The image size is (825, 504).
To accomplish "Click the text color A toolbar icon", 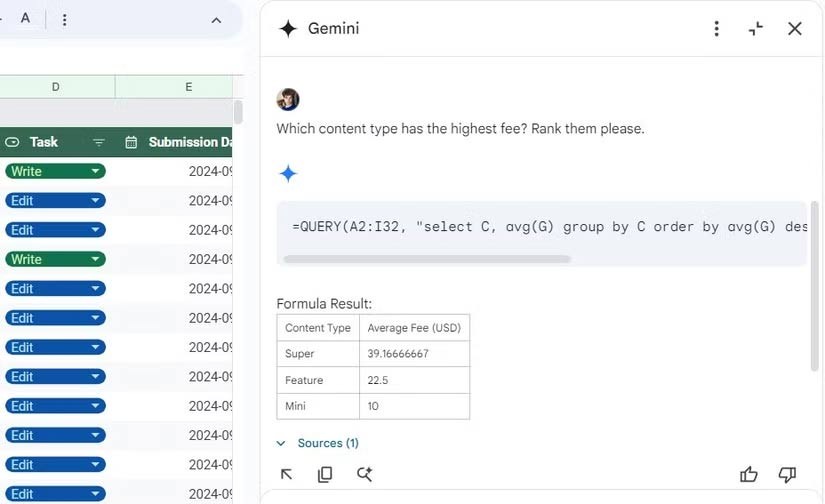I will coord(25,19).
